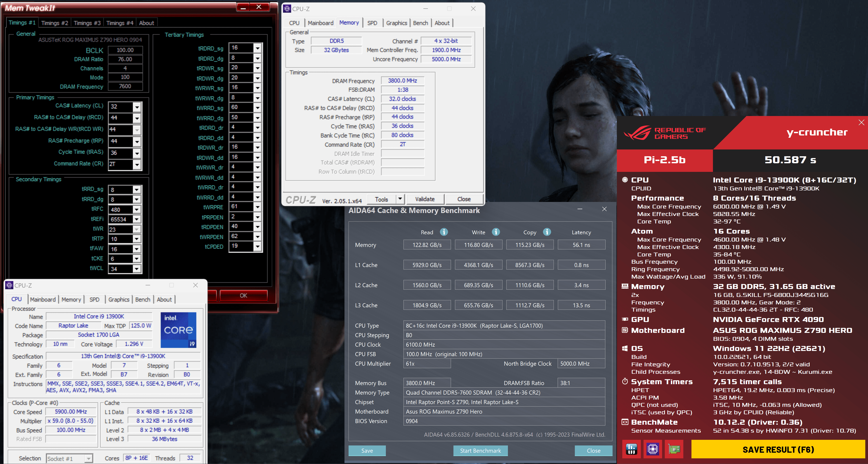Expand the tCPDED tertiary timing dropdown
This screenshot has width=868, height=464.
click(258, 246)
